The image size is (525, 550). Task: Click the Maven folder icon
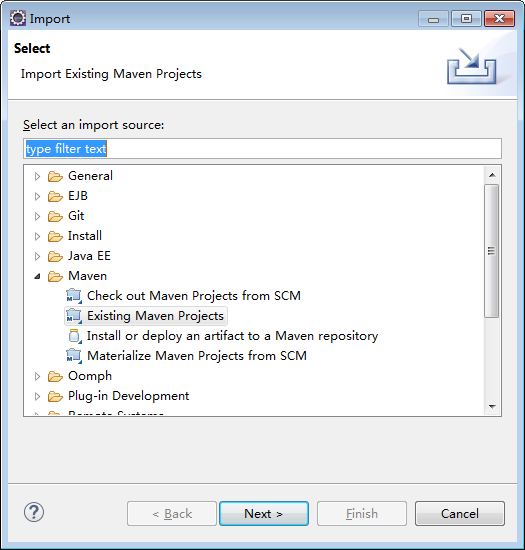coord(55,276)
